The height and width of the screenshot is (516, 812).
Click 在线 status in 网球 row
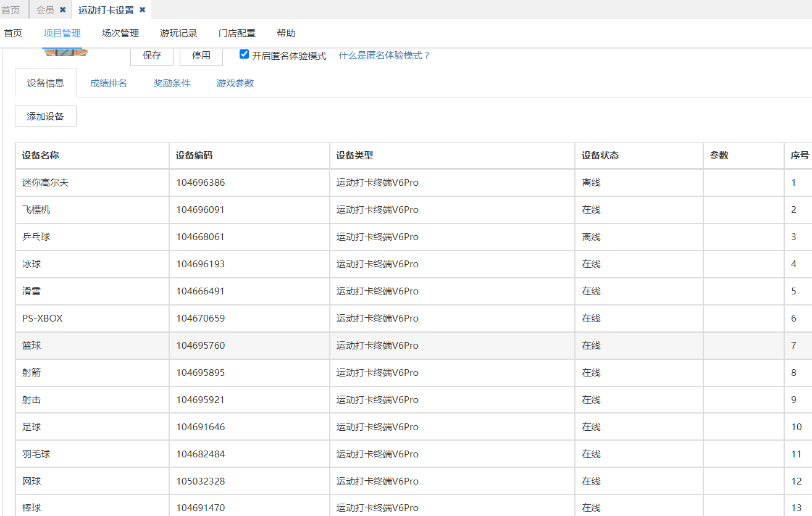point(591,481)
